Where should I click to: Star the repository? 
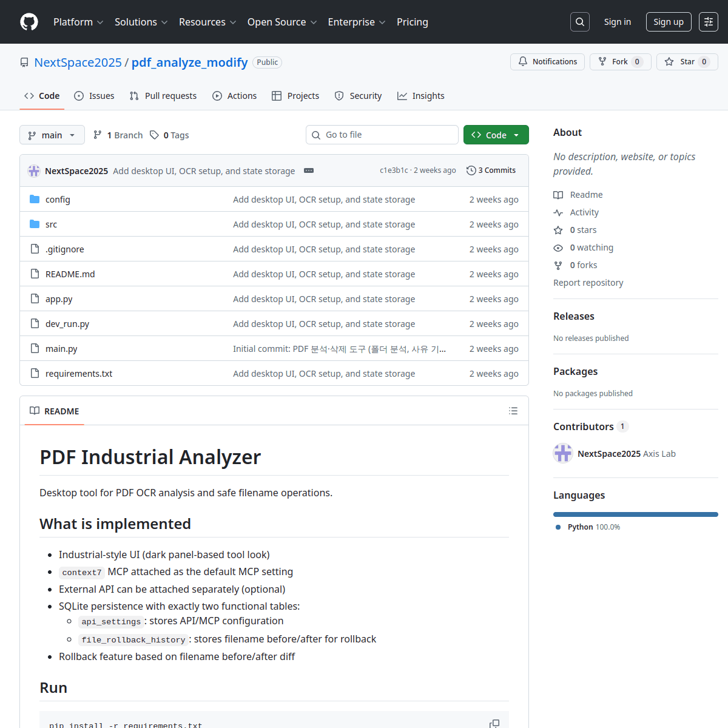(x=687, y=62)
